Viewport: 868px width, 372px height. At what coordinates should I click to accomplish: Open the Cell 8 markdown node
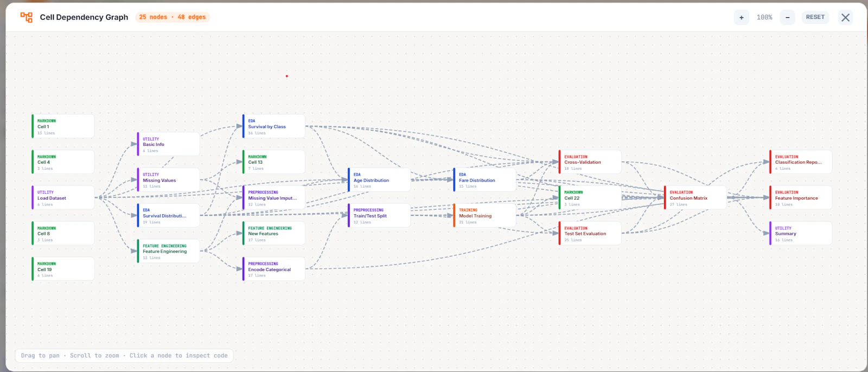click(63, 234)
